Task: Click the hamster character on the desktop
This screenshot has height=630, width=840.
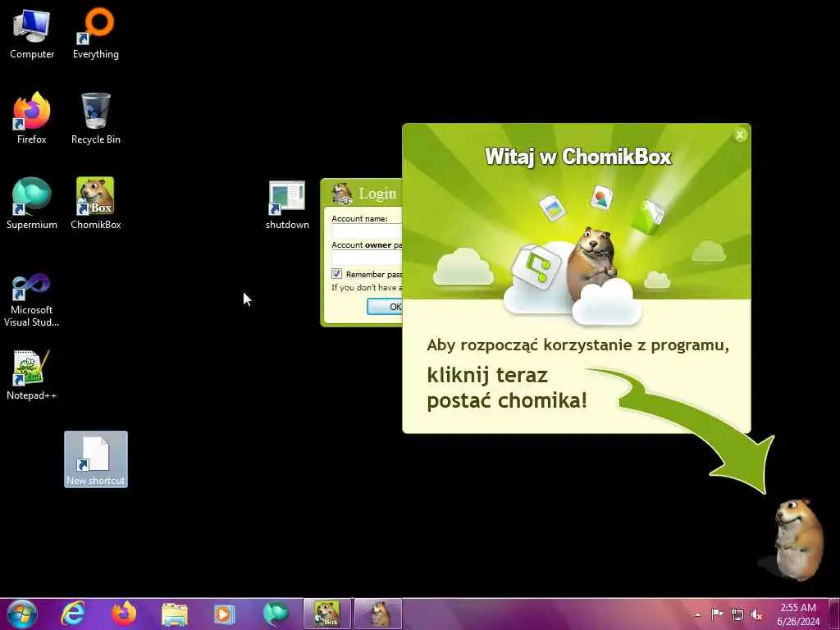Action: pyautogui.click(x=799, y=538)
